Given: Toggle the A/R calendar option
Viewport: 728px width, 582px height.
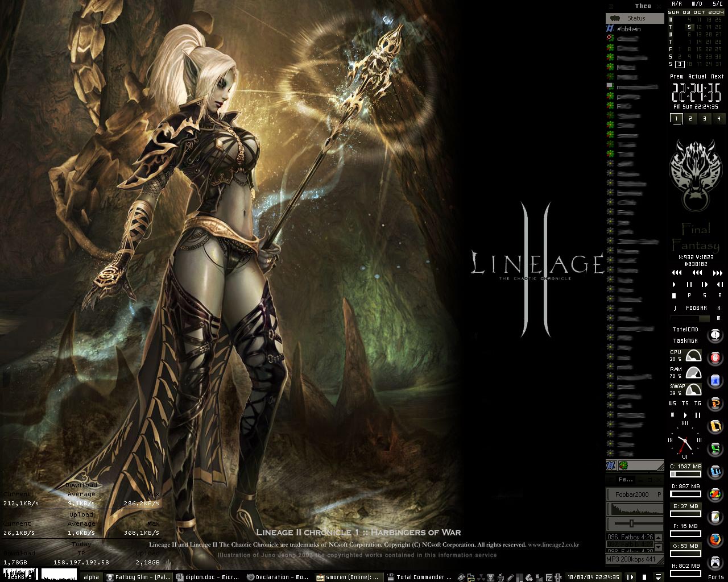Looking at the screenshot, I should tap(676, 4).
